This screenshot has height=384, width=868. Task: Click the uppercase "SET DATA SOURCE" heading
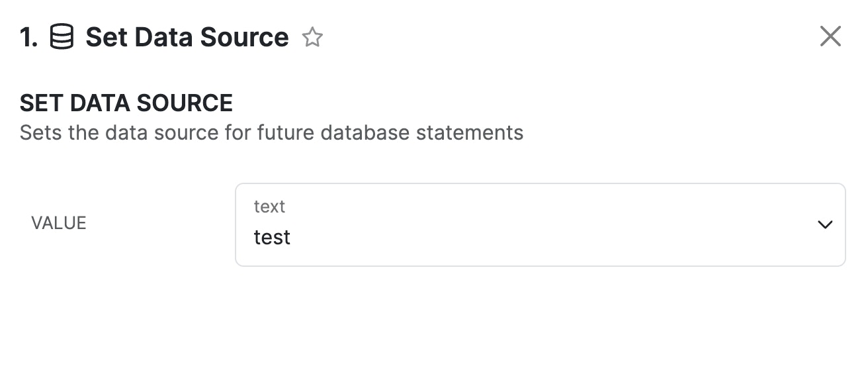[x=126, y=103]
